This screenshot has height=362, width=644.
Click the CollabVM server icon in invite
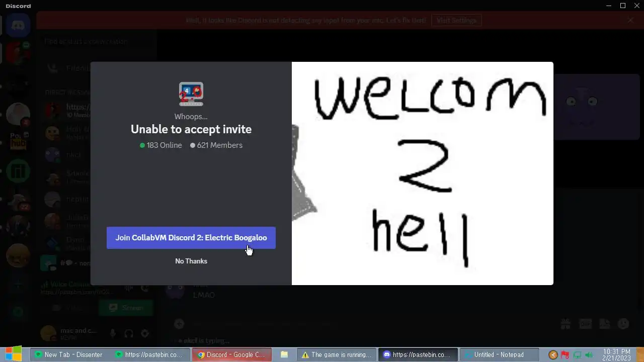point(191,94)
